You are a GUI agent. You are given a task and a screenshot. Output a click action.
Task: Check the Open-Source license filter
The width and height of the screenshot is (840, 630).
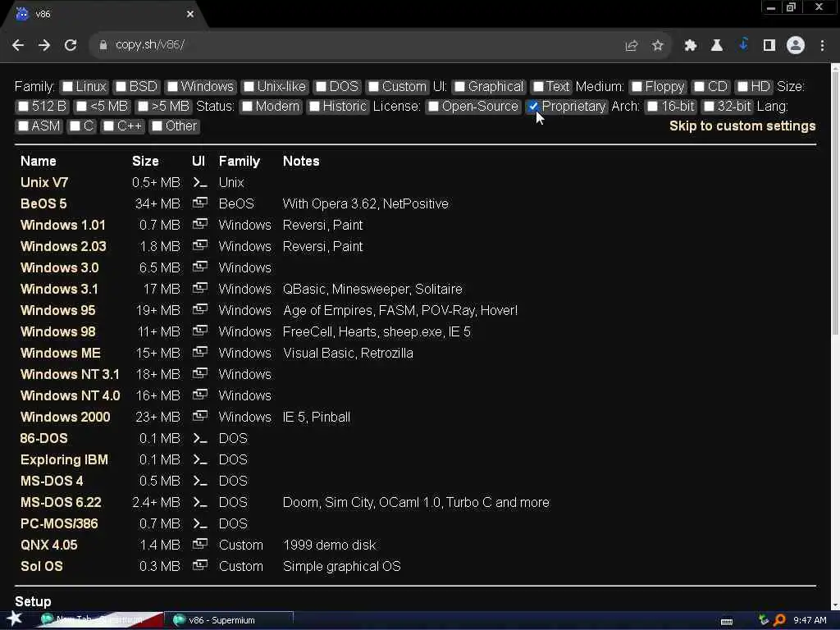433,107
